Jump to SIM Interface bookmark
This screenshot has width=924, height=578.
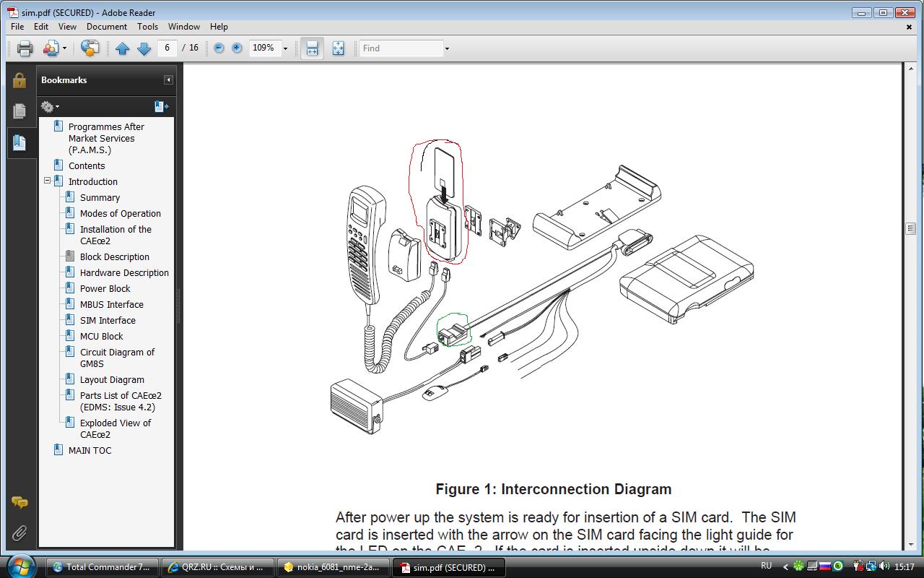tap(108, 320)
